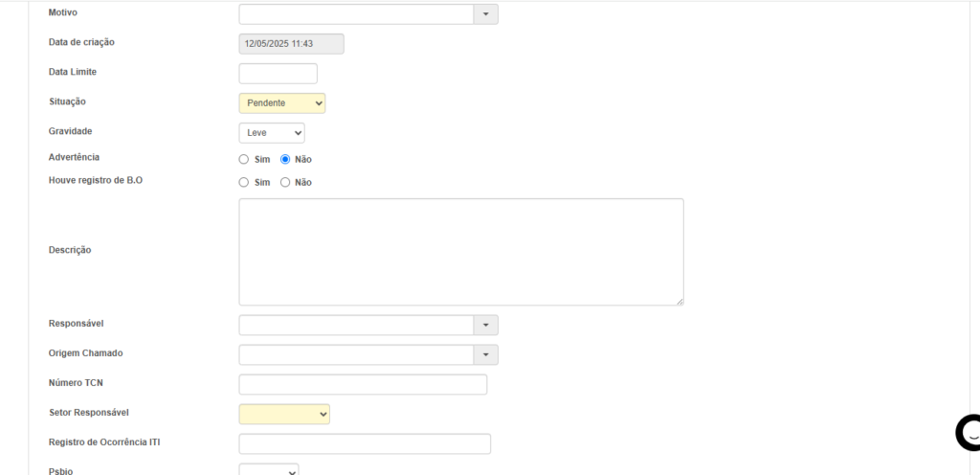Click inside the Origem Chamado text field
This screenshot has height=475, width=980.
(x=356, y=355)
